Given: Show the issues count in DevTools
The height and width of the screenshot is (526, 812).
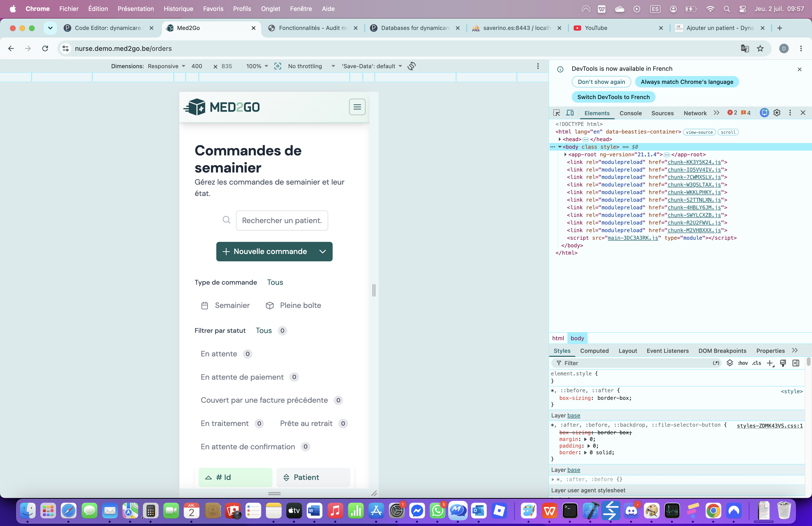Looking at the screenshot, I should click(x=746, y=113).
